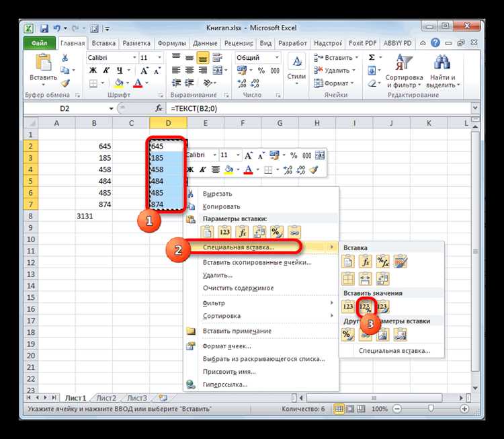Choose Копировать in context menu
The height and width of the screenshot is (439, 504).
(x=222, y=206)
